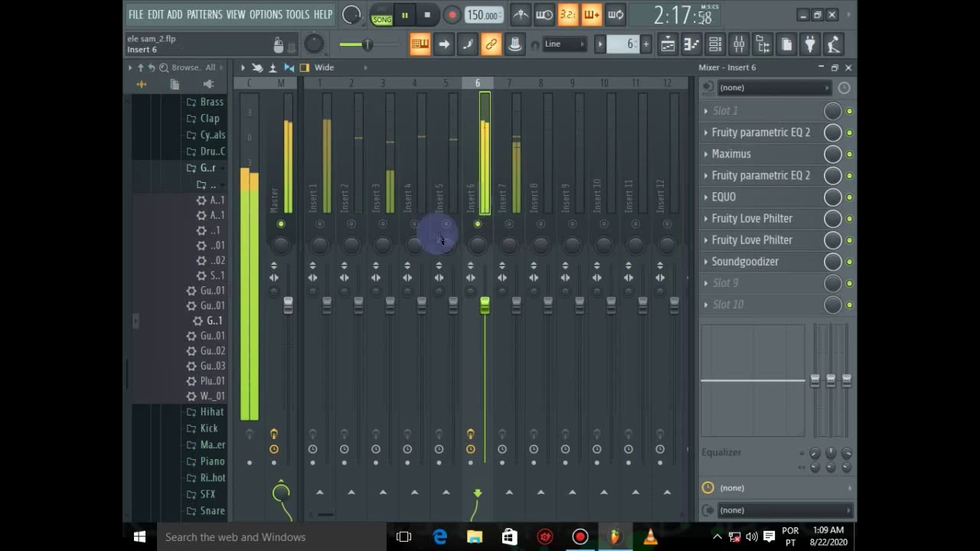
Task: Expand the Snare folder in browser
Action: coord(206,511)
